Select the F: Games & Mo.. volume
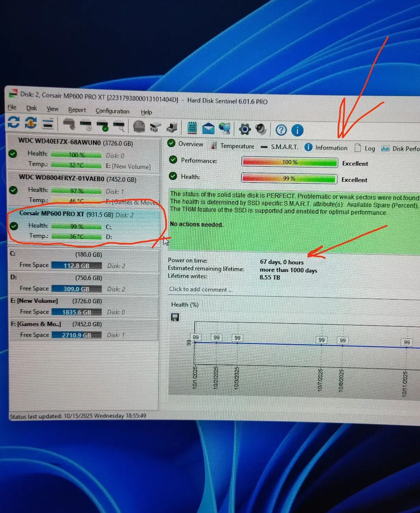This screenshot has width=420, height=513. point(36,324)
